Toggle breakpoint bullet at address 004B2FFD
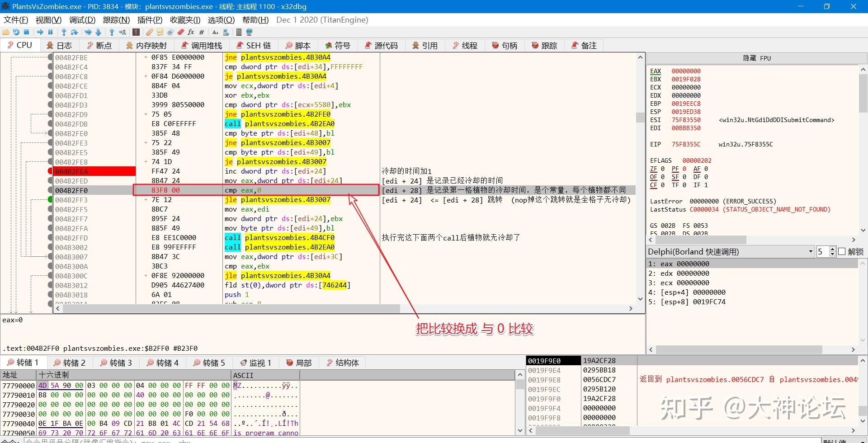This screenshot has width=868, height=443. pyautogui.click(x=50, y=238)
